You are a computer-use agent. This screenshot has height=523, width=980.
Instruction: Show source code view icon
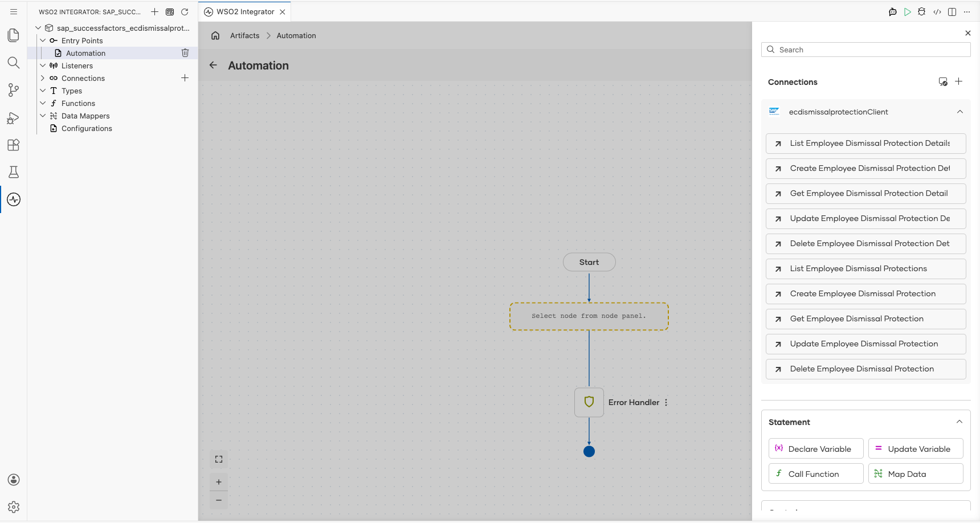point(937,11)
